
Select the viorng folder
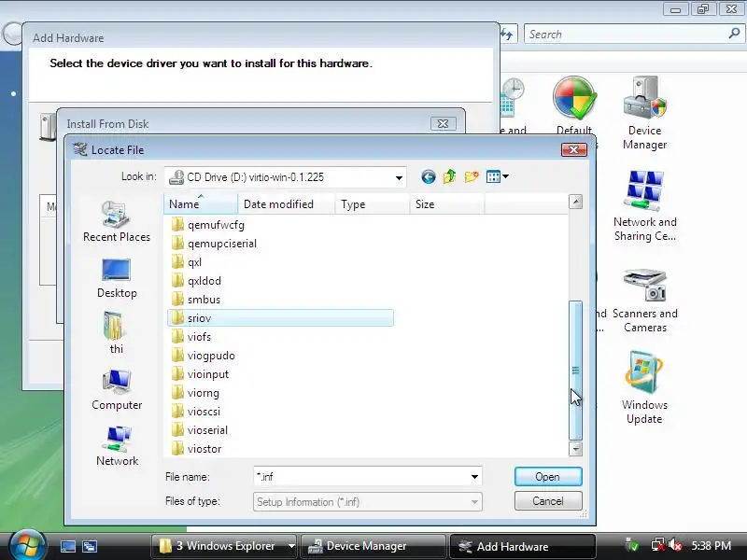[x=195, y=393]
